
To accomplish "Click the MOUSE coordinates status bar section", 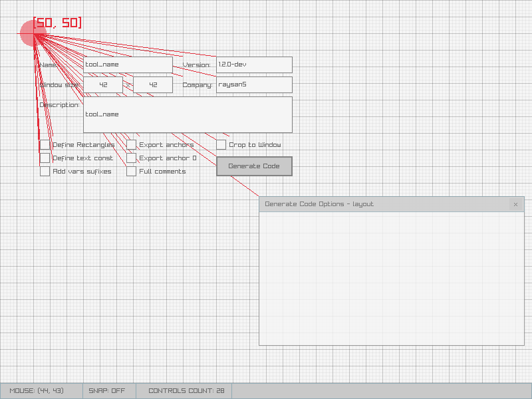I will pyautogui.click(x=41, y=391).
